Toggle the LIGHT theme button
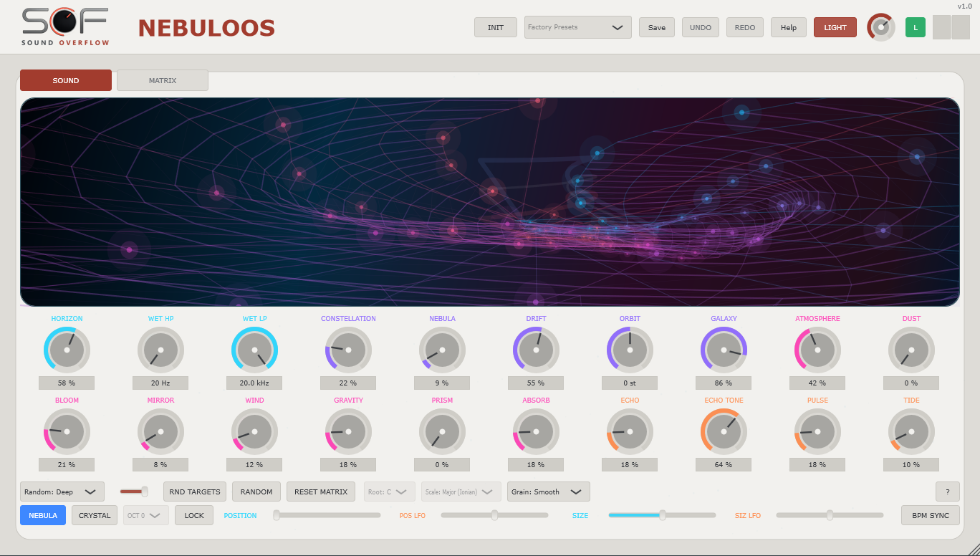 coord(835,27)
